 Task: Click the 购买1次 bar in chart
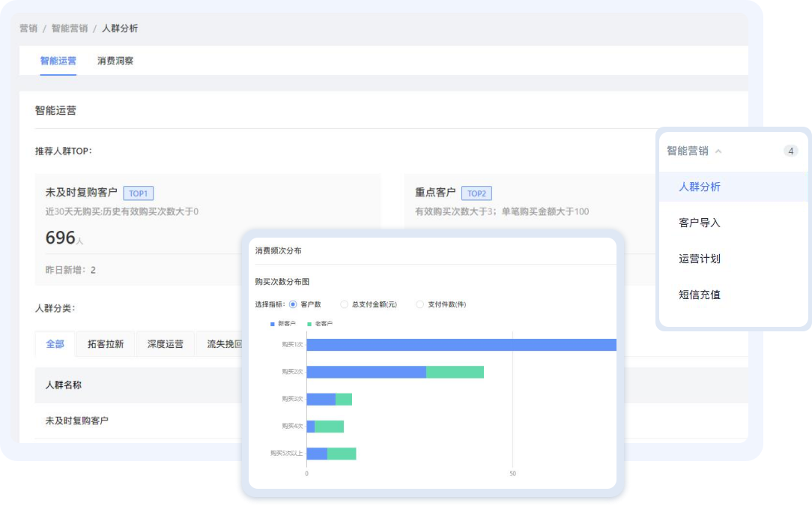[x=461, y=345]
